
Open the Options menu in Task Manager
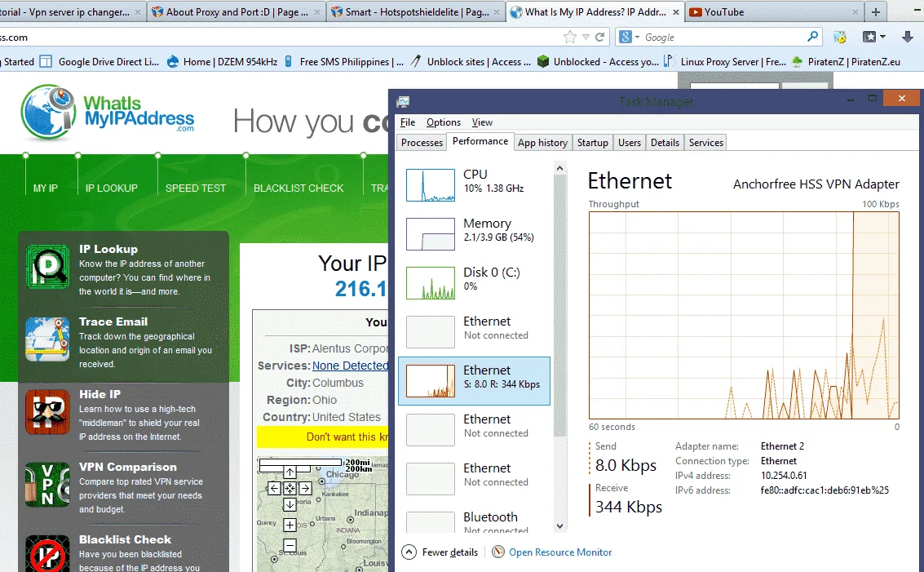(x=444, y=122)
